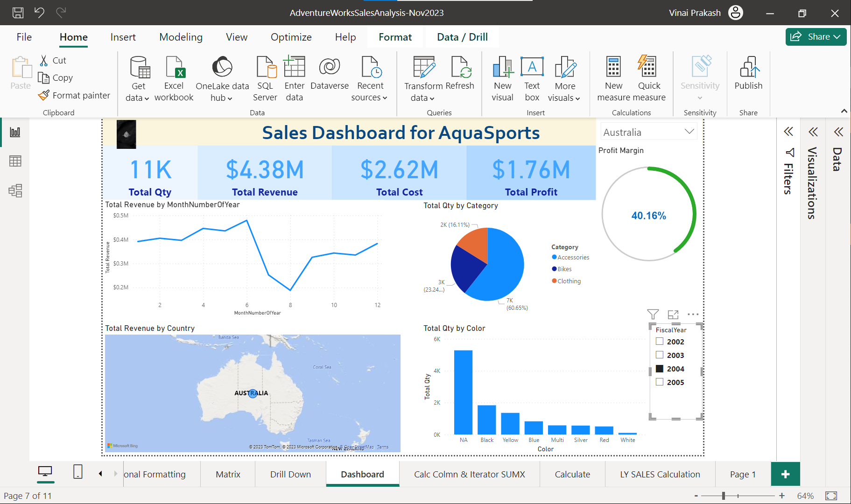This screenshot has height=504, width=851.
Task: Check the 2003 fiscal year box
Action: [660, 355]
